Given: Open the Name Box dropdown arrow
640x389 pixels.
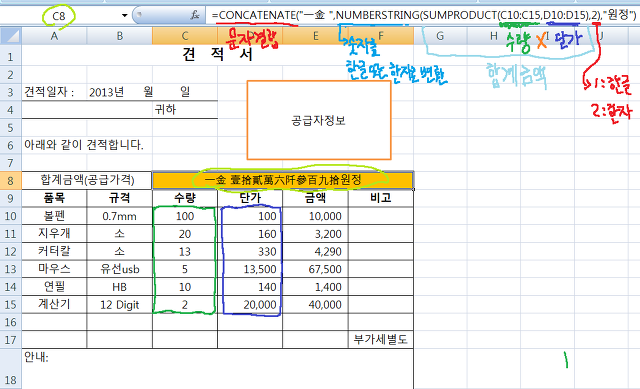Looking at the screenshot, I should point(124,16).
